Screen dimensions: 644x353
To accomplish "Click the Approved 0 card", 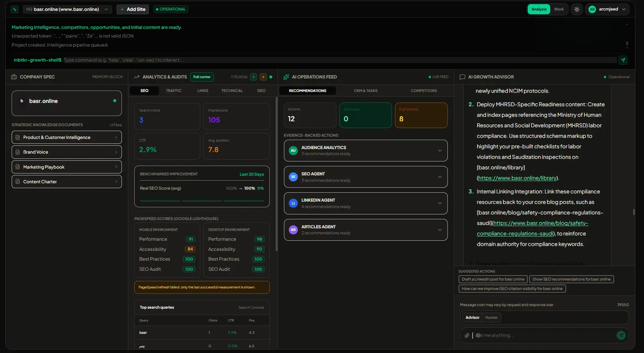I will click(x=366, y=115).
